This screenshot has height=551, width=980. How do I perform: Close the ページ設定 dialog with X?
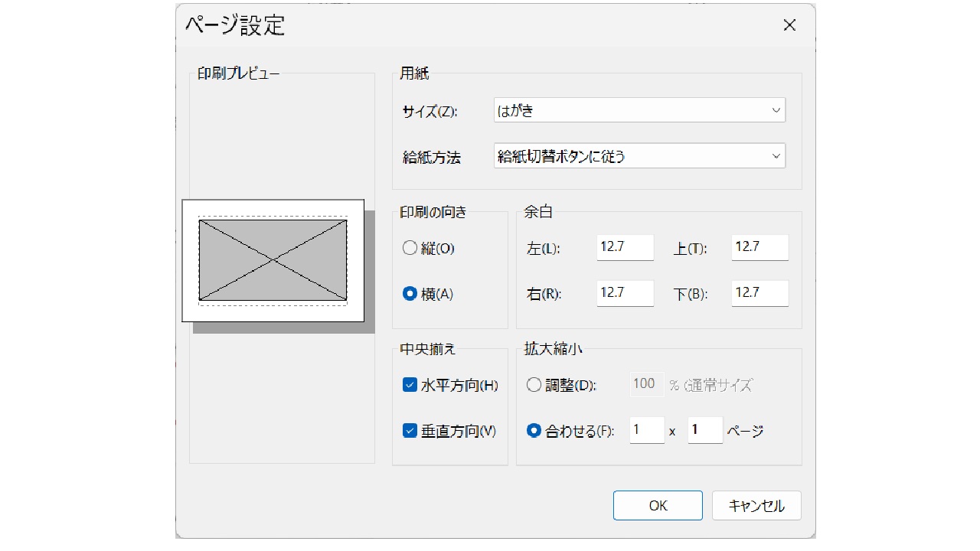[789, 25]
